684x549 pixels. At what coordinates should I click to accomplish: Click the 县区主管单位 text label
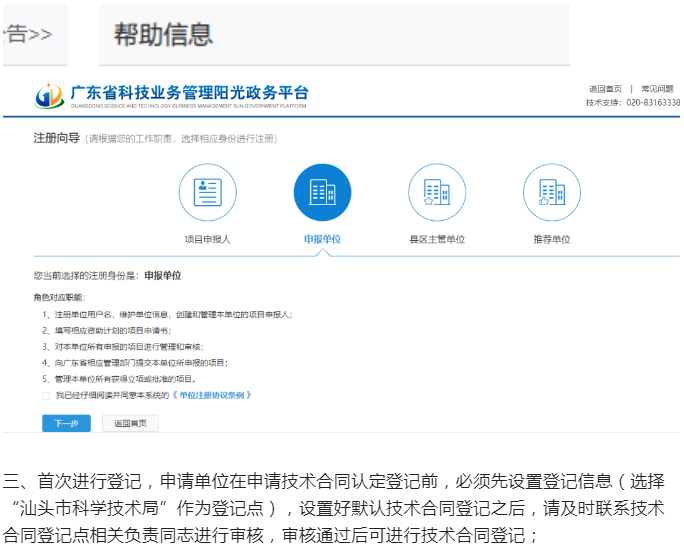point(437,240)
